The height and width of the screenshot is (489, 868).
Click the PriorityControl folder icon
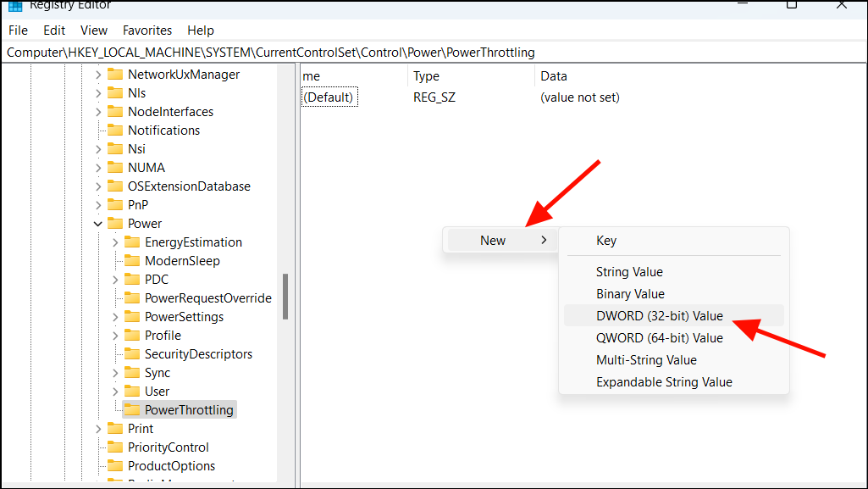coord(115,447)
